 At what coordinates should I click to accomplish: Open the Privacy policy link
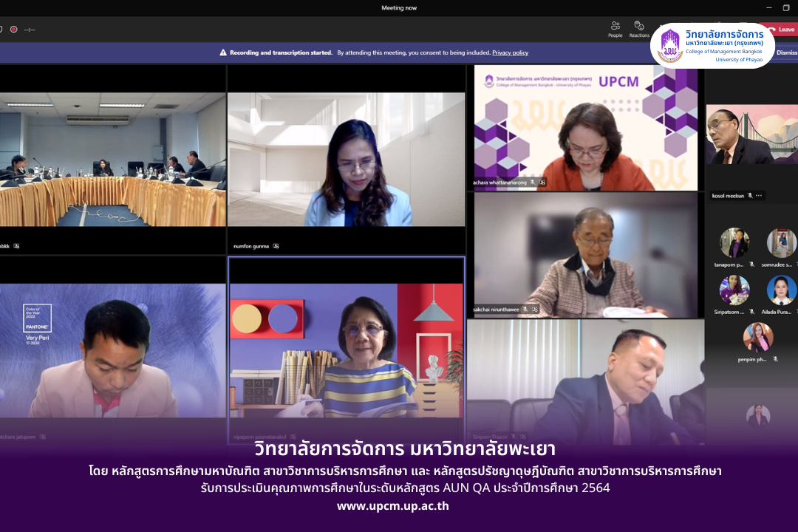coord(510,52)
